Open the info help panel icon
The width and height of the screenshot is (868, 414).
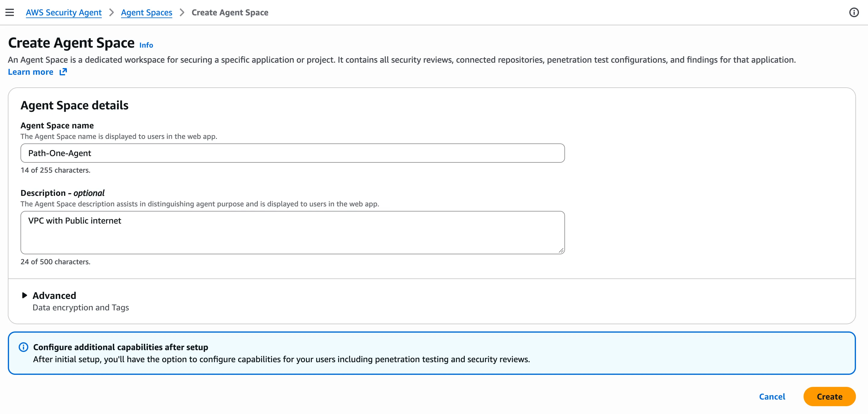point(854,12)
